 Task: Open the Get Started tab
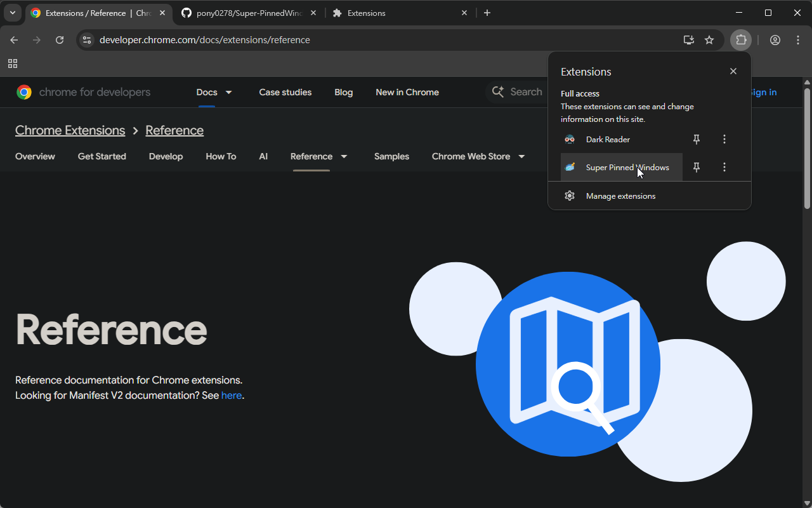102,156
